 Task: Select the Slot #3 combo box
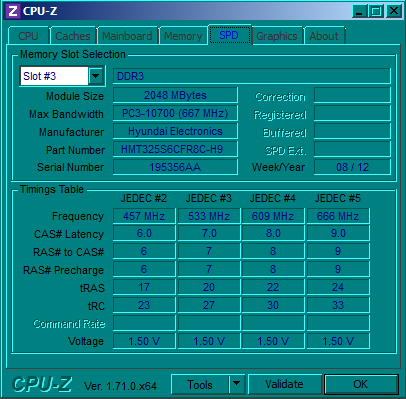(x=62, y=76)
